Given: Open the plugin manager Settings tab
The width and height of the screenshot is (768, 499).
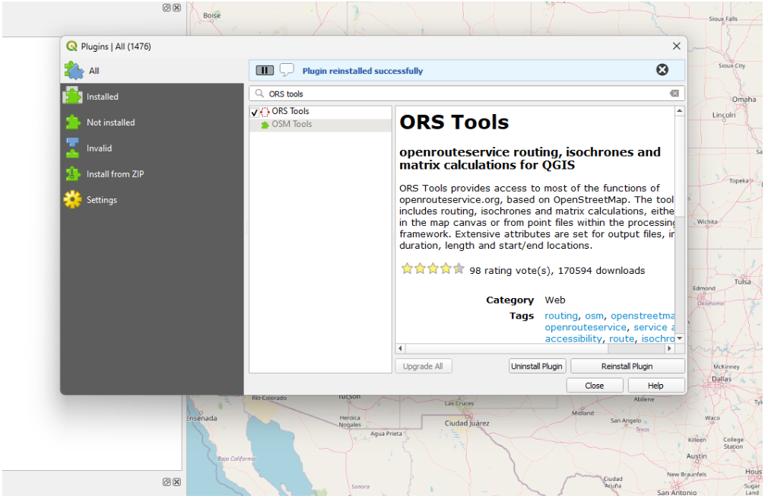Looking at the screenshot, I should [152, 200].
